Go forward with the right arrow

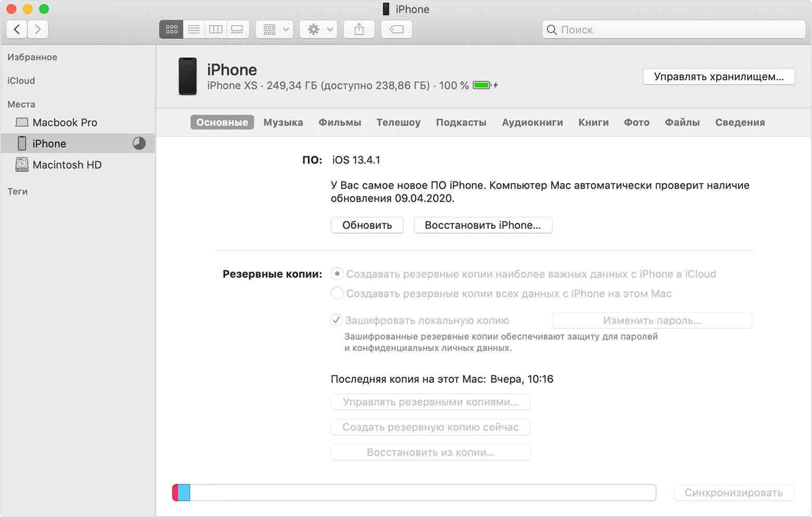point(38,29)
